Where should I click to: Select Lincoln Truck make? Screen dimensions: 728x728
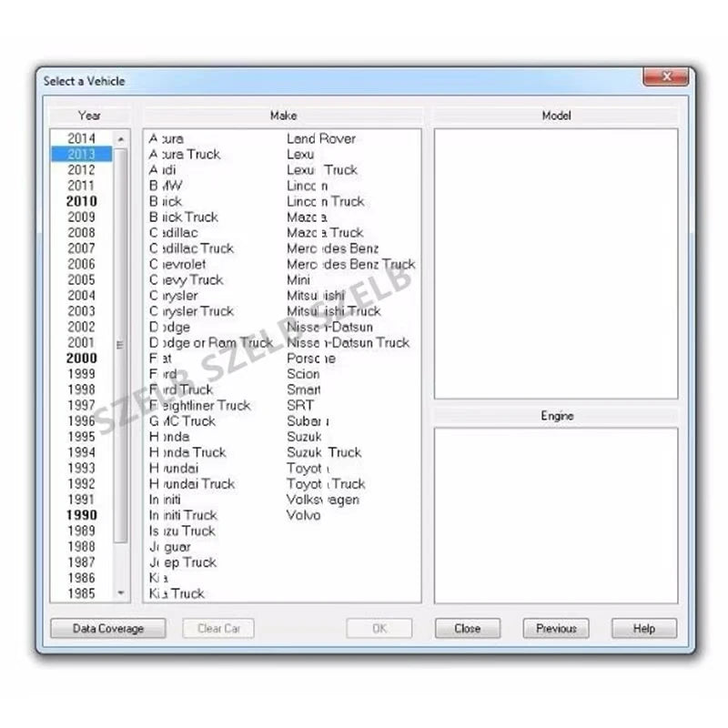click(x=326, y=201)
